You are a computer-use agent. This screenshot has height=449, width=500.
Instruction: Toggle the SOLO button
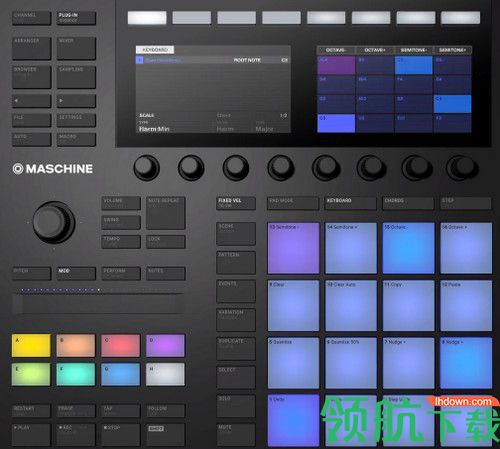(x=236, y=406)
